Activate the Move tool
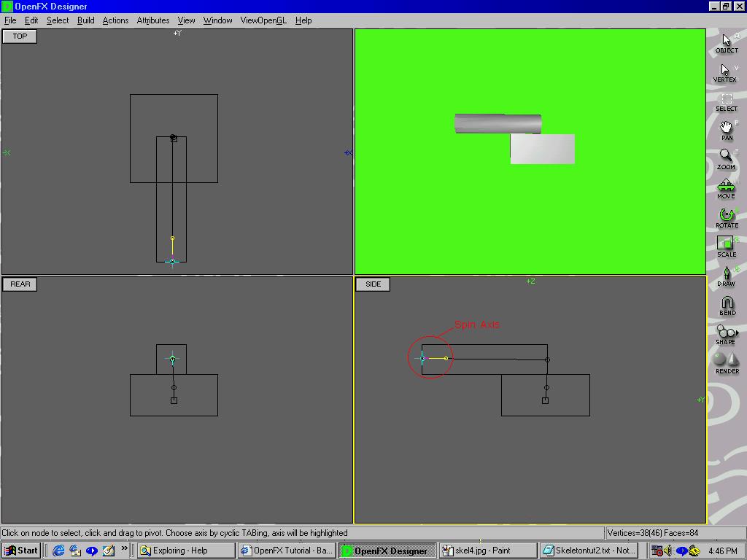The height and width of the screenshot is (560, 747). click(726, 188)
